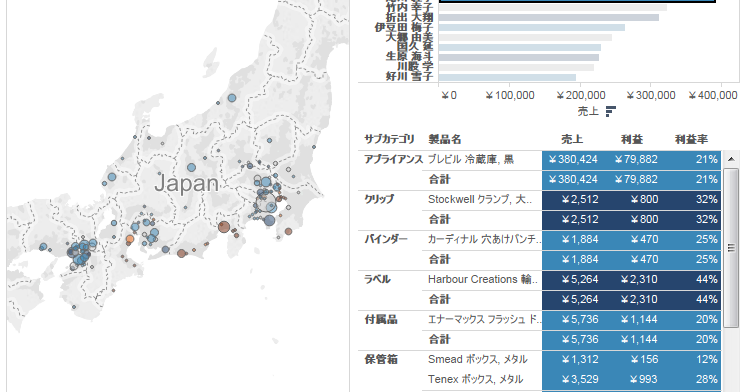The width and height of the screenshot is (746, 392).
Task: Select the 付属品 subcategory label
Action: pyautogui.click(x=381, y=319)
